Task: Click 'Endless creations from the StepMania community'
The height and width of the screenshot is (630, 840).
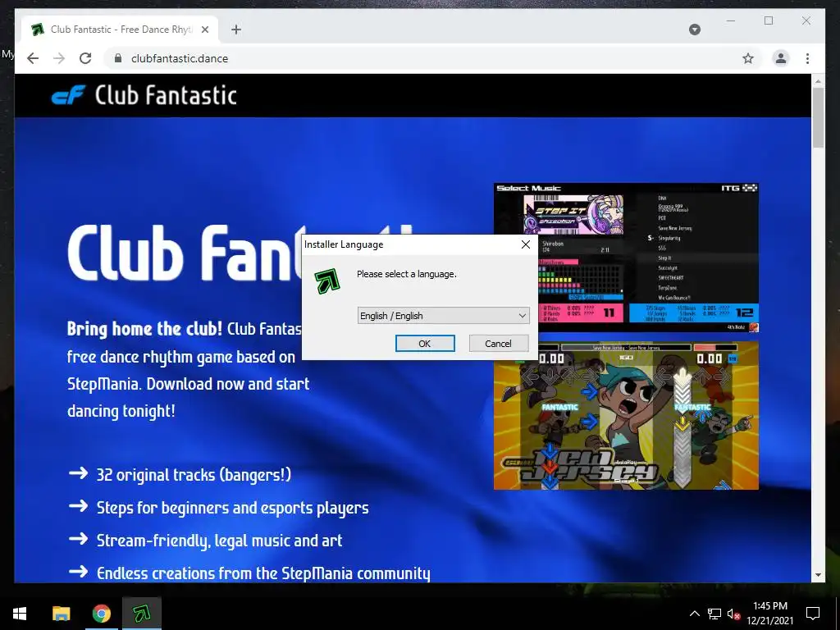Action: (263, 573)
